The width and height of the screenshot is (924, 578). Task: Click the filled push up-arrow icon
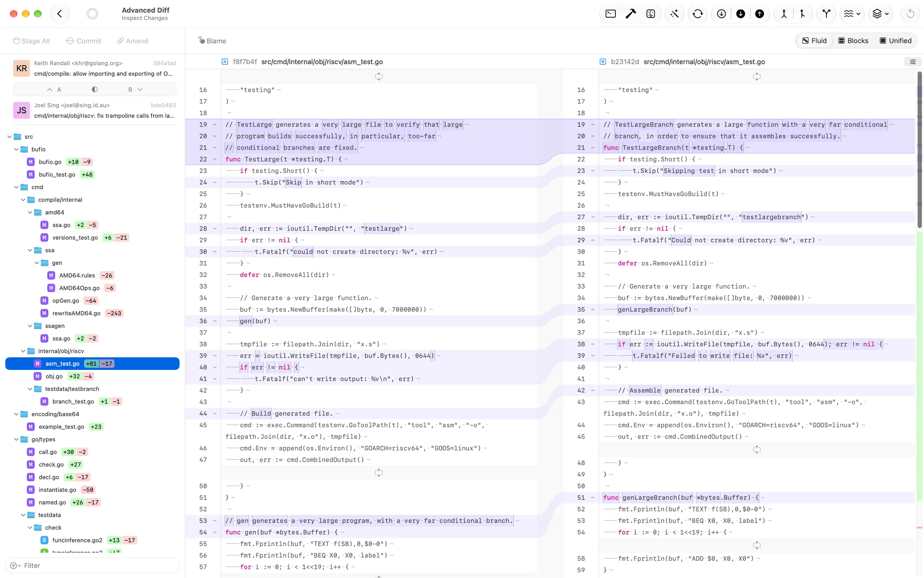(x=759, y=14)
